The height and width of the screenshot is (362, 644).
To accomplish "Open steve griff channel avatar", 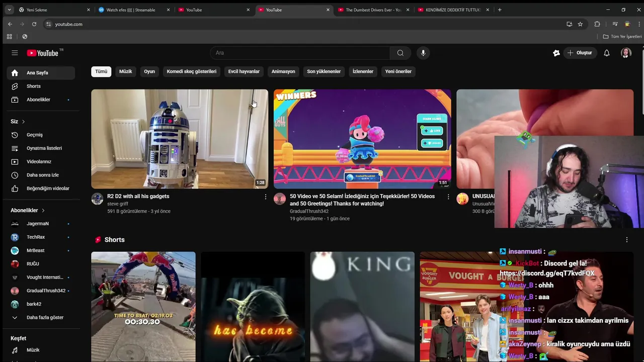I will point(97,199).
